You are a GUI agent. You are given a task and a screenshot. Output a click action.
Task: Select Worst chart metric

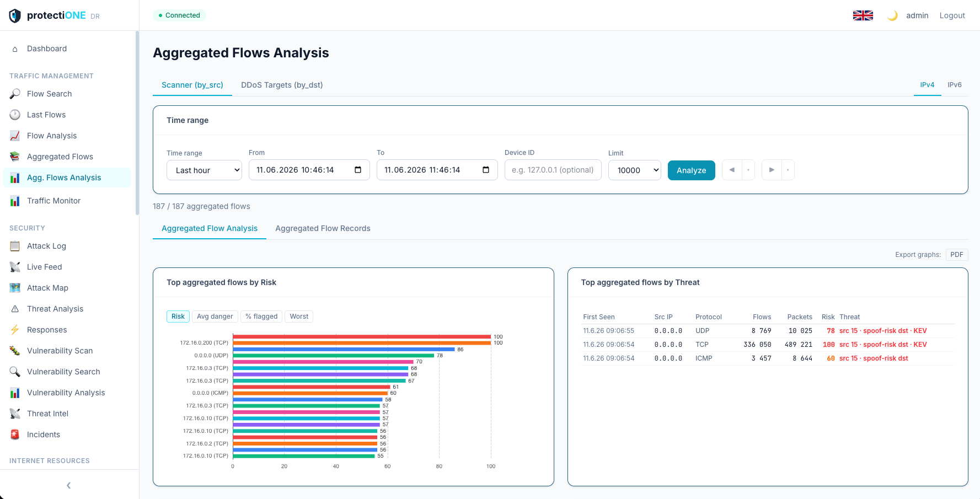point(299,316)
